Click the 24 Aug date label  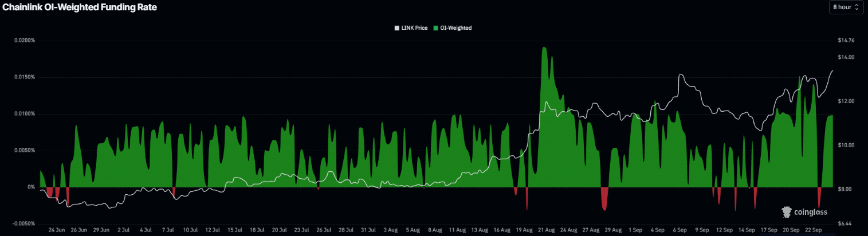click(x=568, y=230)
